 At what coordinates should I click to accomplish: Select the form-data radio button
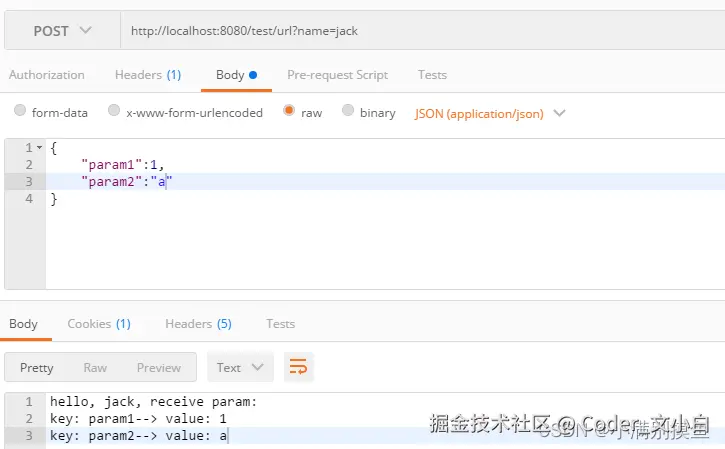(20, 110)
